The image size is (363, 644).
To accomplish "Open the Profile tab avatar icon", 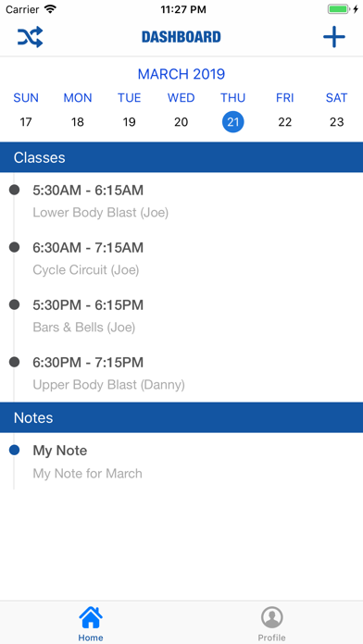I will pos(271,617).
